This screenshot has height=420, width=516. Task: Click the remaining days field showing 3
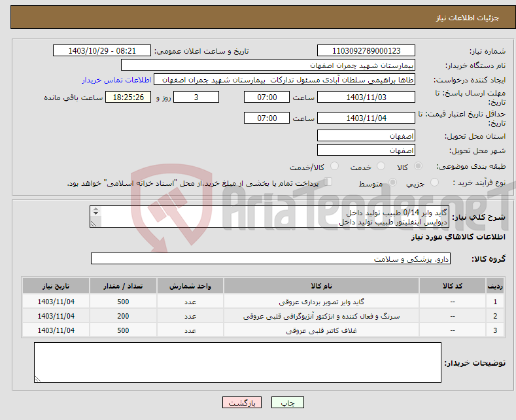(x=196, y=97)
